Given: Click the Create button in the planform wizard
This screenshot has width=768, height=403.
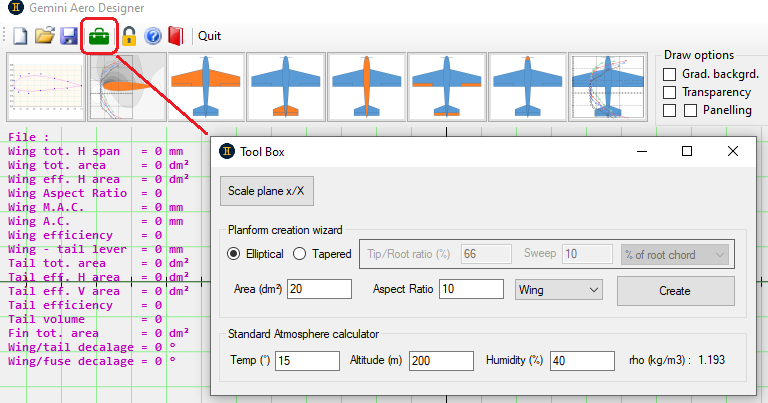Looking at the screenshot, I should [x=675, y=291].
